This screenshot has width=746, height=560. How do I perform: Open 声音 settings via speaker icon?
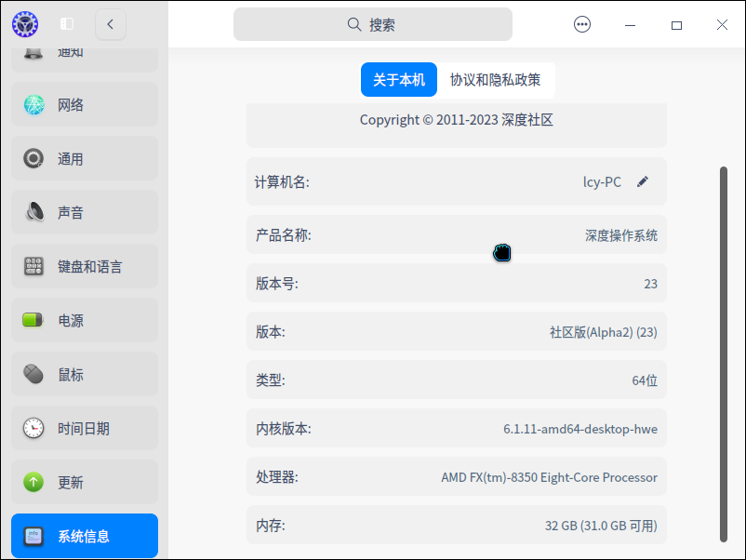pos(33,212)
